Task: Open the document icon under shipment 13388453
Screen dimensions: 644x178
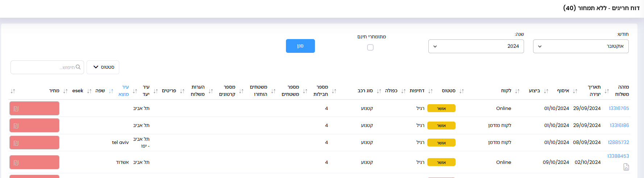Action: (626, 167)
